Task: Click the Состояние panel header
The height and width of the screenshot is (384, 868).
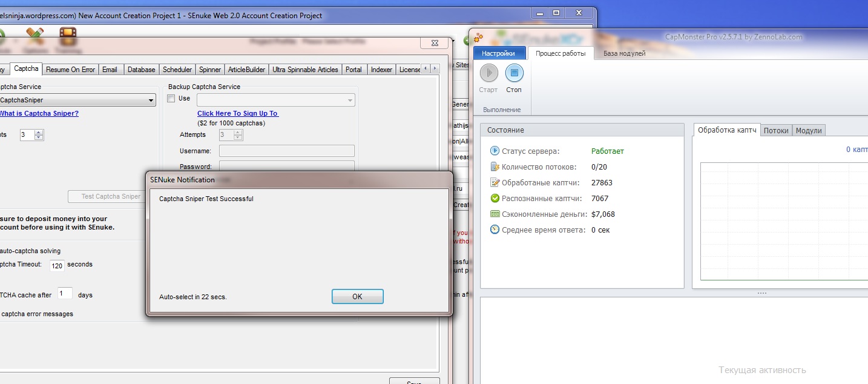Action: point(582,130)
